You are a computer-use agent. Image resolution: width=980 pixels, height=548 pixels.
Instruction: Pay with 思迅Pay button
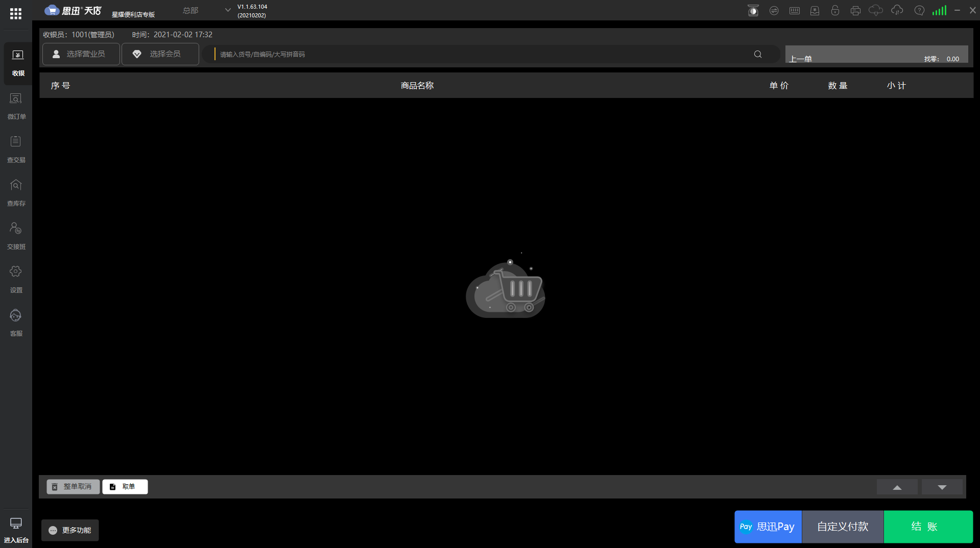coord(768,527)
